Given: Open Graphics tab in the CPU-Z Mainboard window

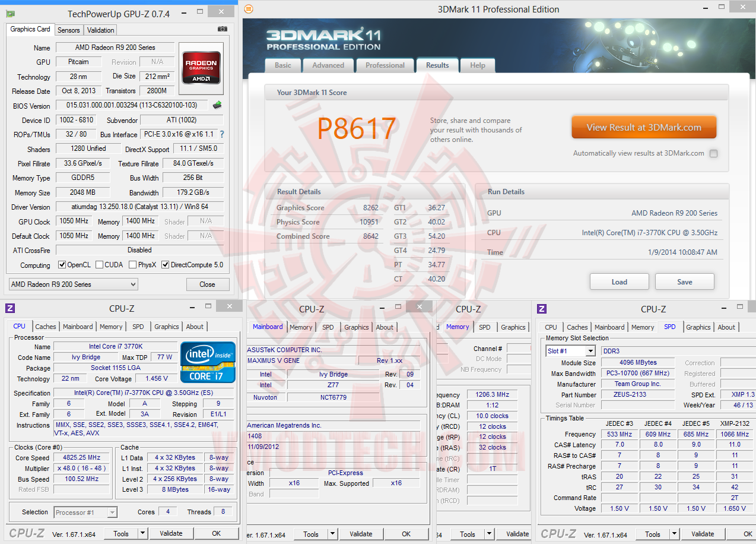Looking at the screenshot, I should click(x=357, y=327).
